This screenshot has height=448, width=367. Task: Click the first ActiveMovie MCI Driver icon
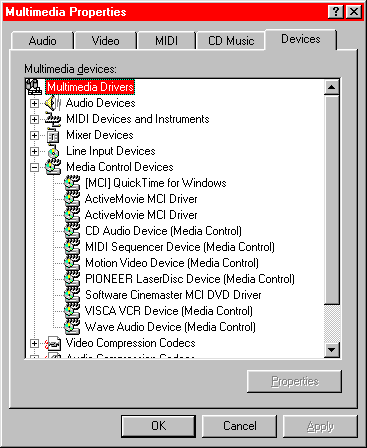pyautogui.click(x=72, y=199)
